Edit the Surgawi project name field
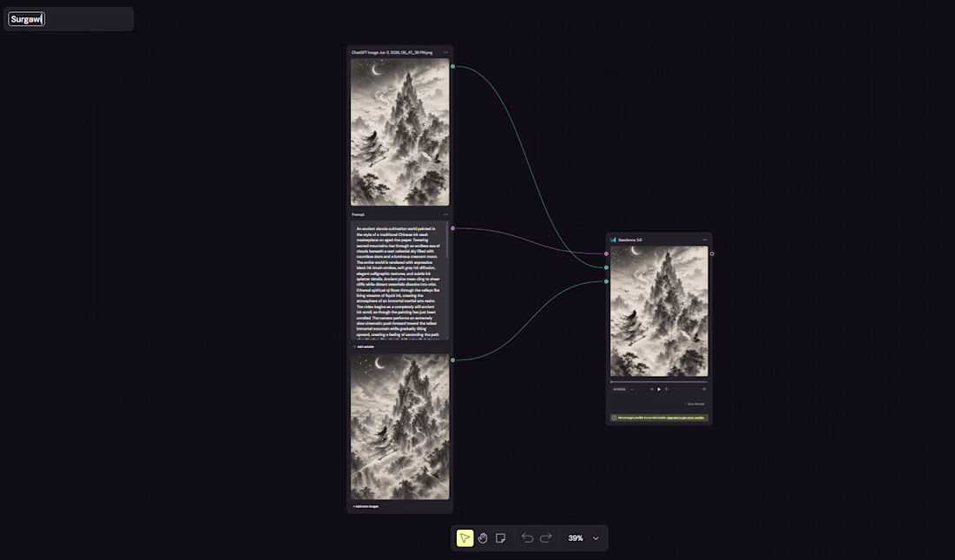955x560 pixels. pos(26,19)
